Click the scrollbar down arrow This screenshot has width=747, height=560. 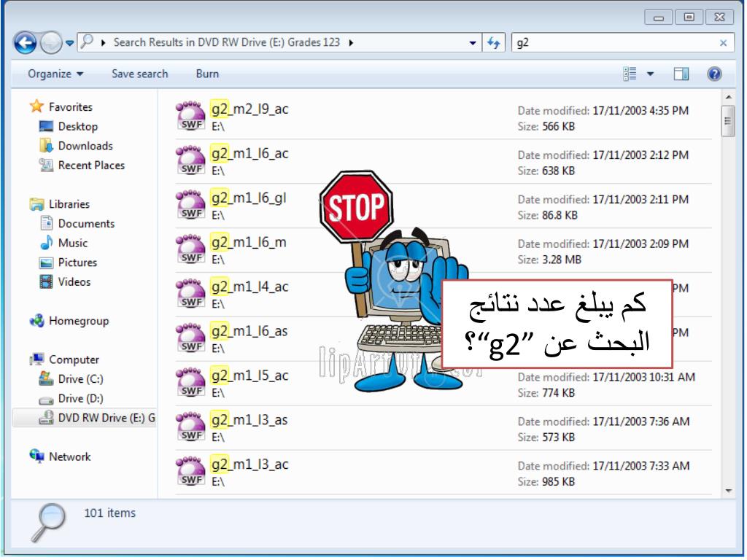(x=728, y=491)
